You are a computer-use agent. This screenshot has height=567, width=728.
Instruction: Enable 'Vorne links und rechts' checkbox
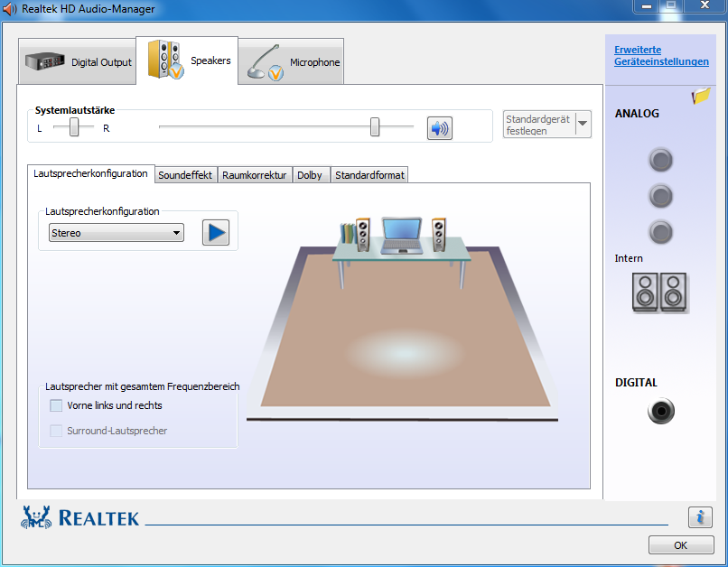55,405
